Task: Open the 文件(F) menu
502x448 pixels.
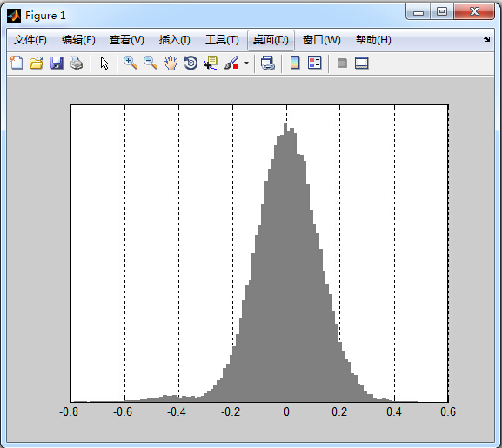Action: tap(30, 40)
